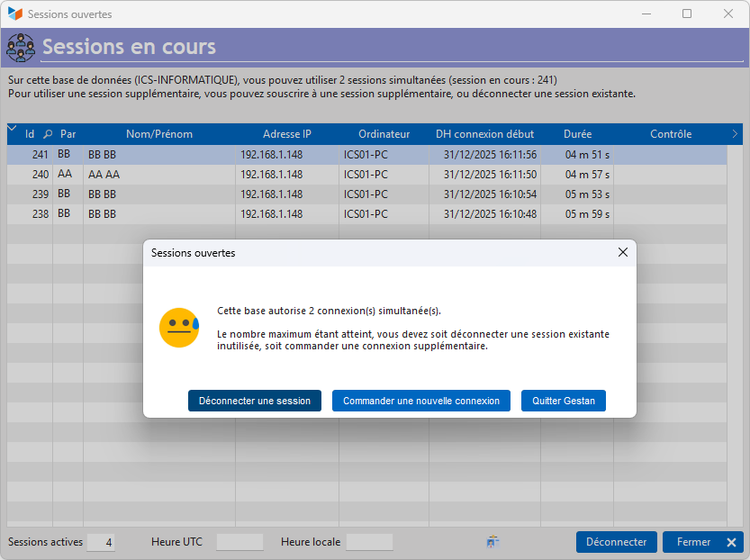Screen dimensions: 750x560
Task: Sort by Adresse IP column header
Action: click(286, 134)
